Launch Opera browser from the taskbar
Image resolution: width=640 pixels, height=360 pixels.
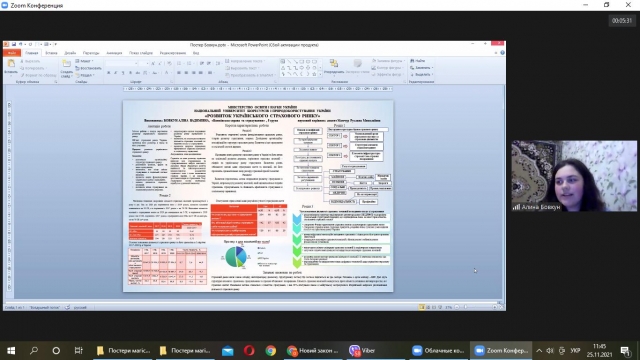point(249,350)
